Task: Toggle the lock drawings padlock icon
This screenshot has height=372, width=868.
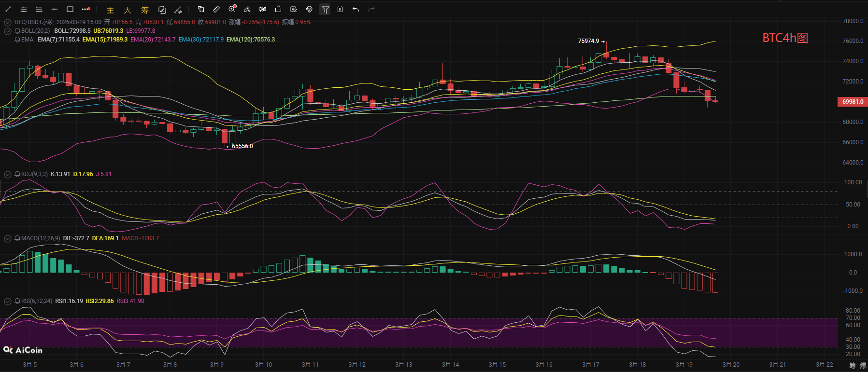Action: point(278,9)
